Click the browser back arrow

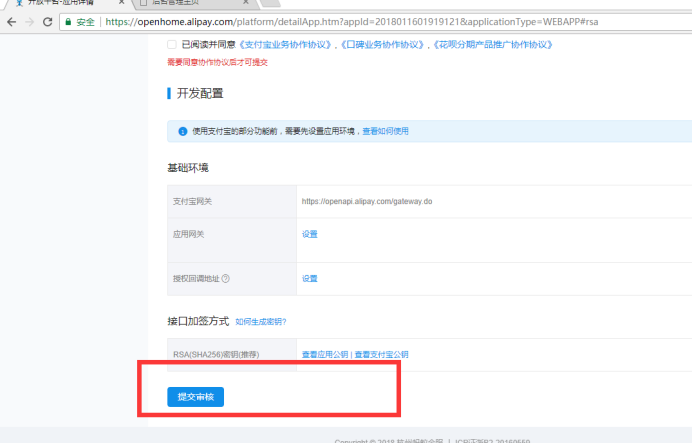[10, 21]
